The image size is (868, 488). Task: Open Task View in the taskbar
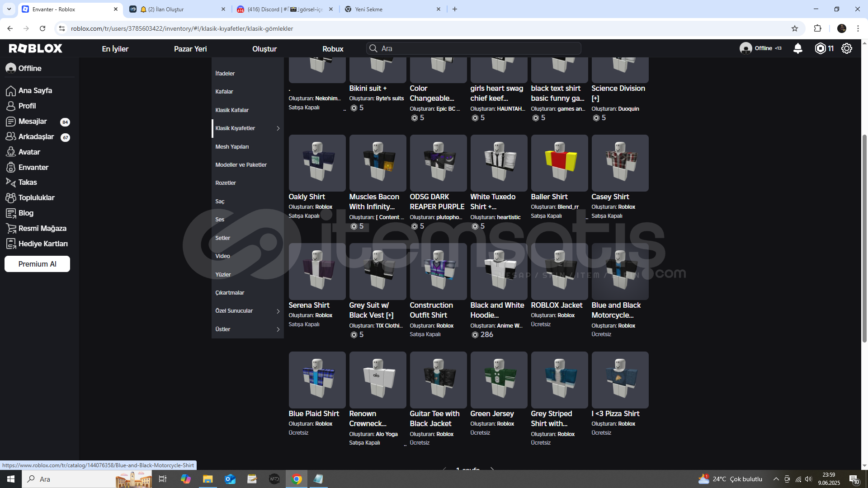pyautogui.click(x=163, y=479)
